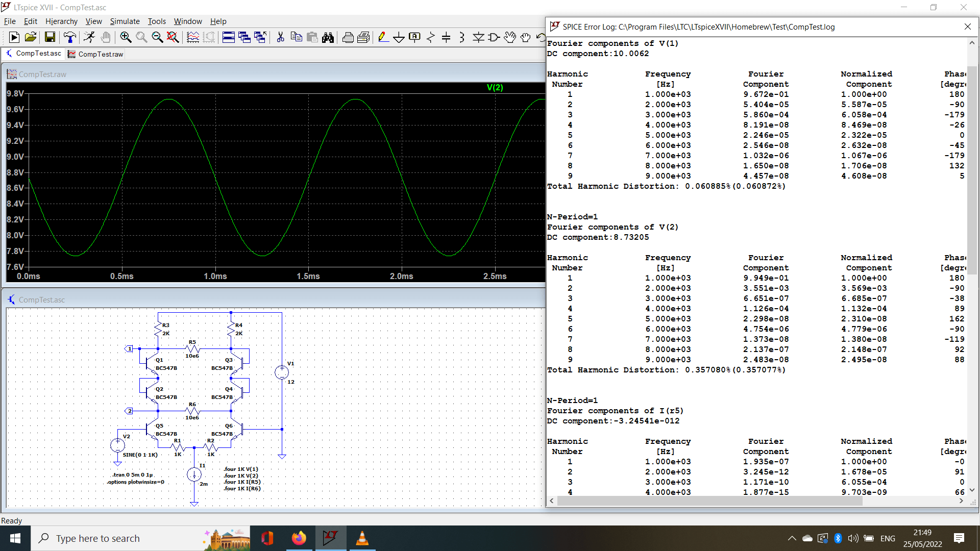Click the running-man Run icon
This screenshot has height=551, width=980.
pos(89,37)
